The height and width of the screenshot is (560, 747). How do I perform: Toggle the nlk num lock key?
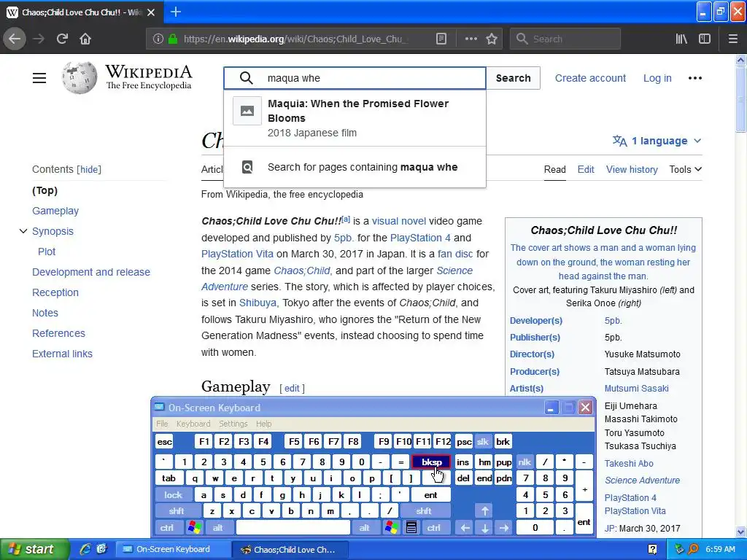525,462
